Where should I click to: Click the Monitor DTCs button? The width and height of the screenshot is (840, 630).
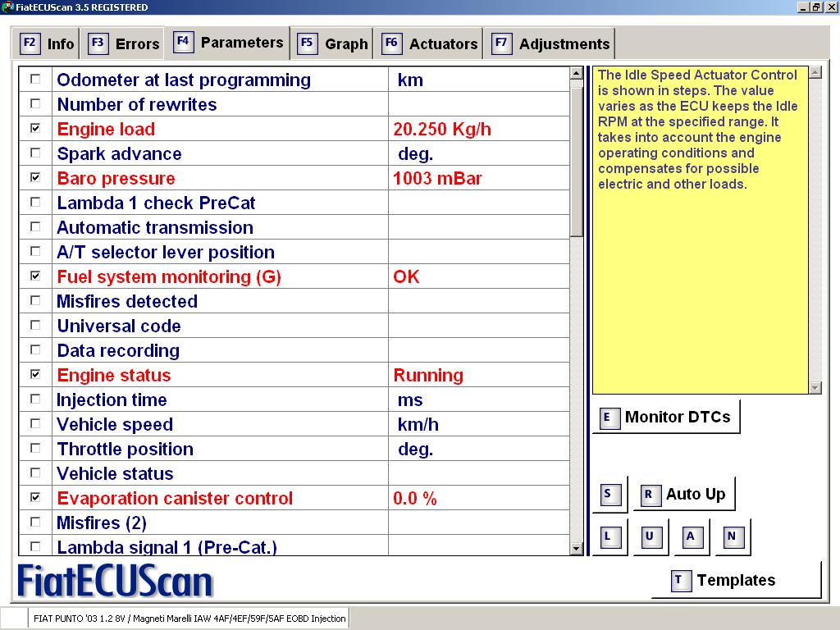[666, 417]
